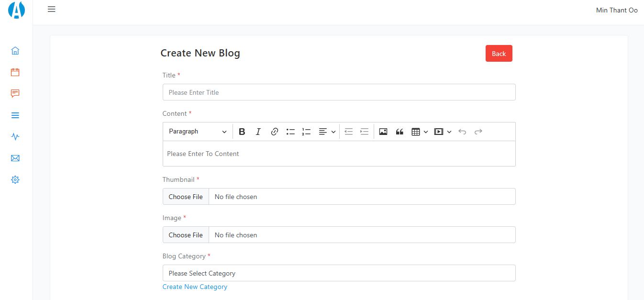Expand the insert table dropdown
This screenshot has width=644, height=300.
[x=420, y=132]
